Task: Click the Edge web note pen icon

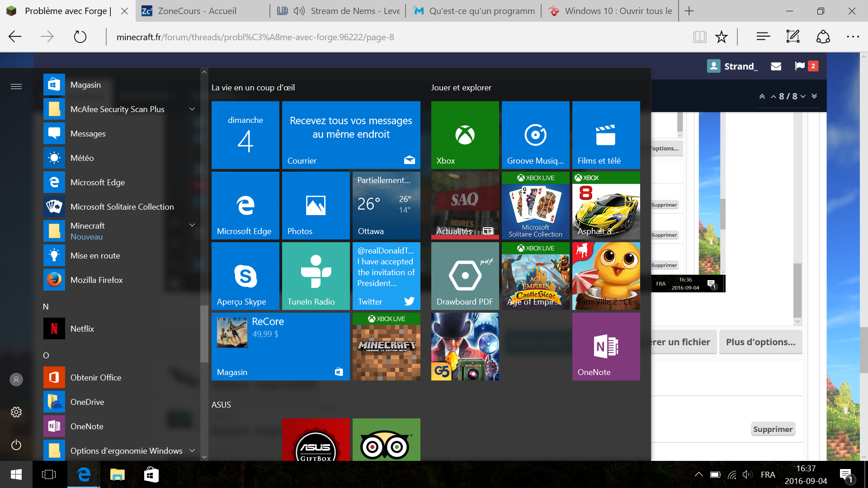Action: (793, 37)
